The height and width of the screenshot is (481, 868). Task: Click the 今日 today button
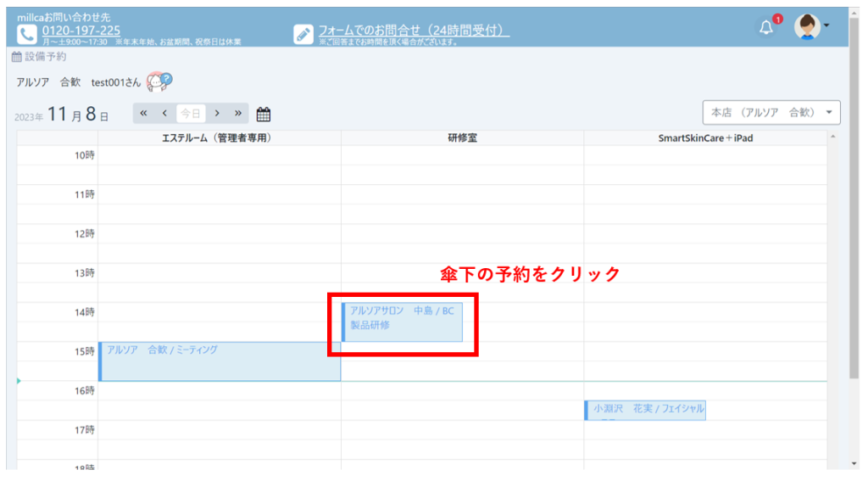coord(191,114)
